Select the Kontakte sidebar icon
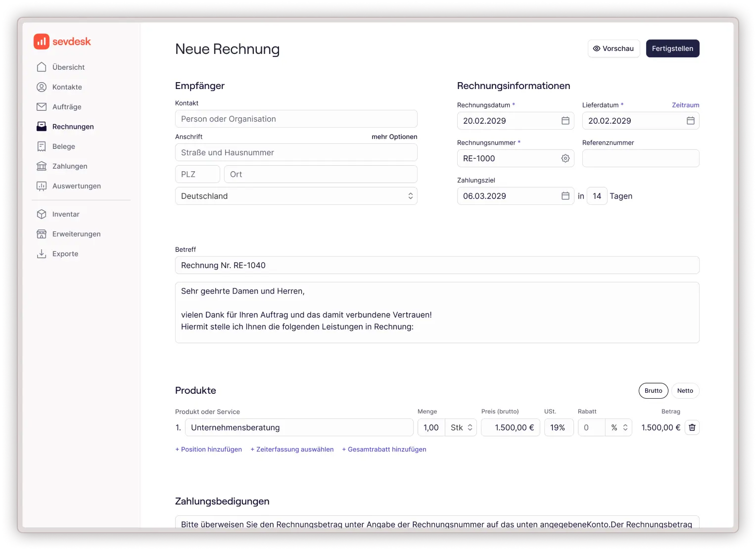The width and height of the screenshot is (756, 550). (x=42, y=87)
